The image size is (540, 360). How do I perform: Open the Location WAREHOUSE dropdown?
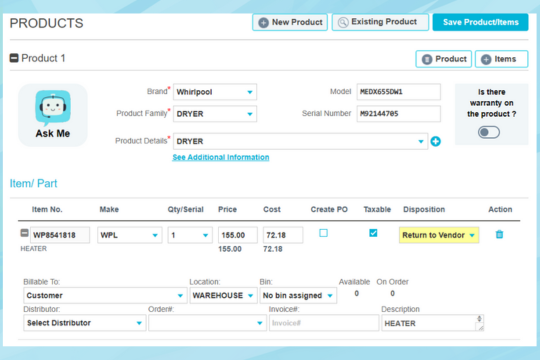[x=224, y=296]
